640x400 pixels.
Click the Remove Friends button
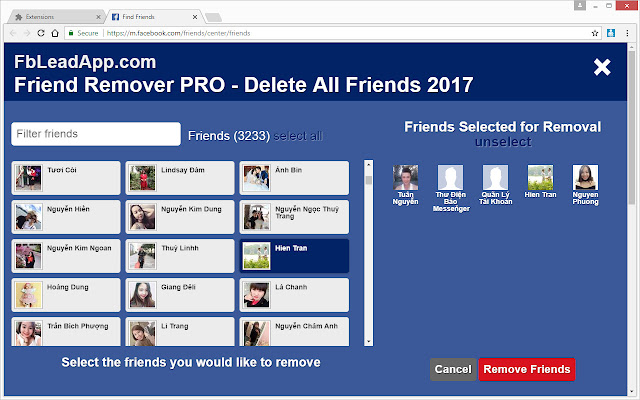[x=527, y=369]
